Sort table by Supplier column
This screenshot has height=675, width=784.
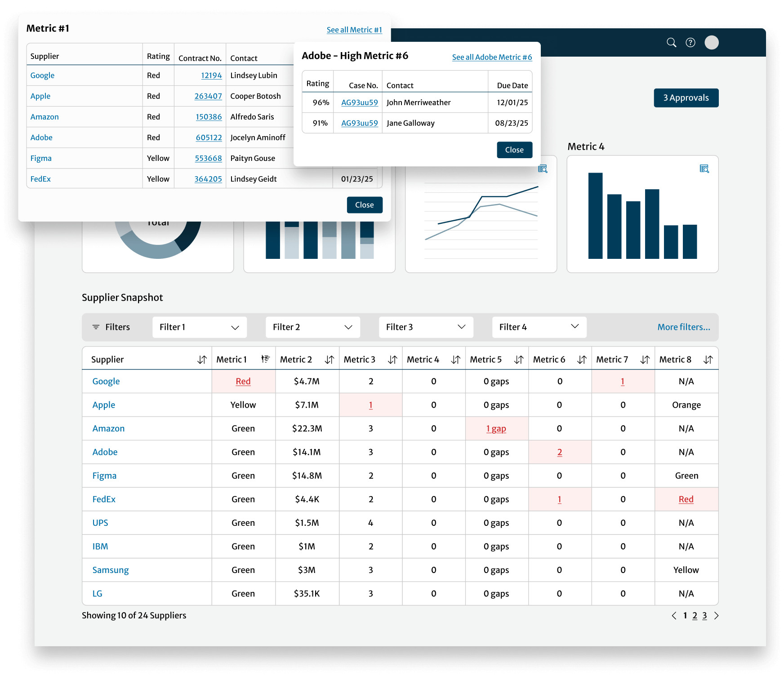click(202, 360)
